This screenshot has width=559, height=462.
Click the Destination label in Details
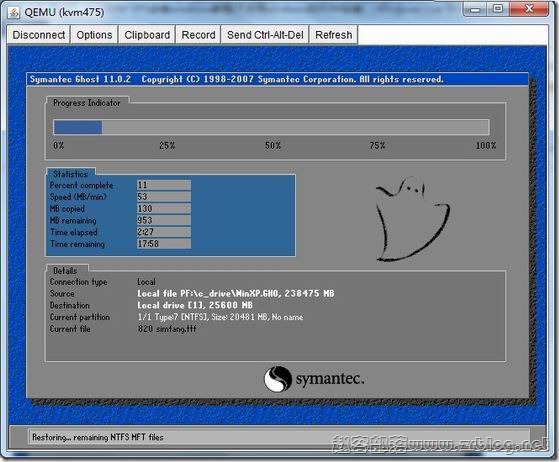pyautogui.click(x=70, y=306)
